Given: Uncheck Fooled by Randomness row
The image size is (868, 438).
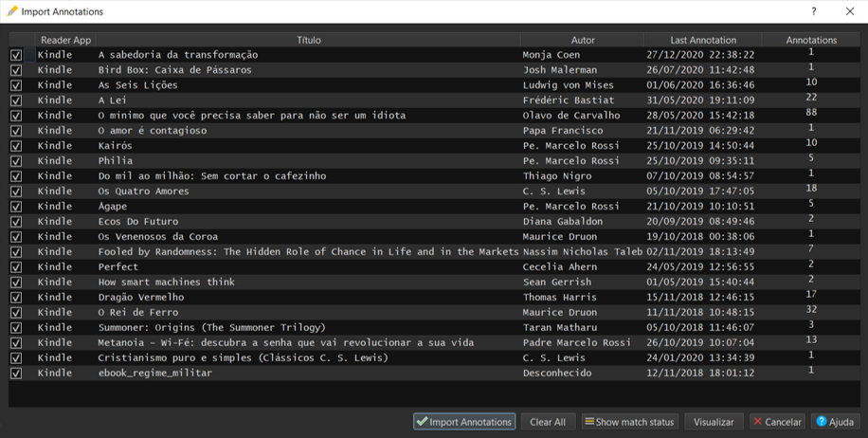Looking at the screenshot, I should point(16,252).
